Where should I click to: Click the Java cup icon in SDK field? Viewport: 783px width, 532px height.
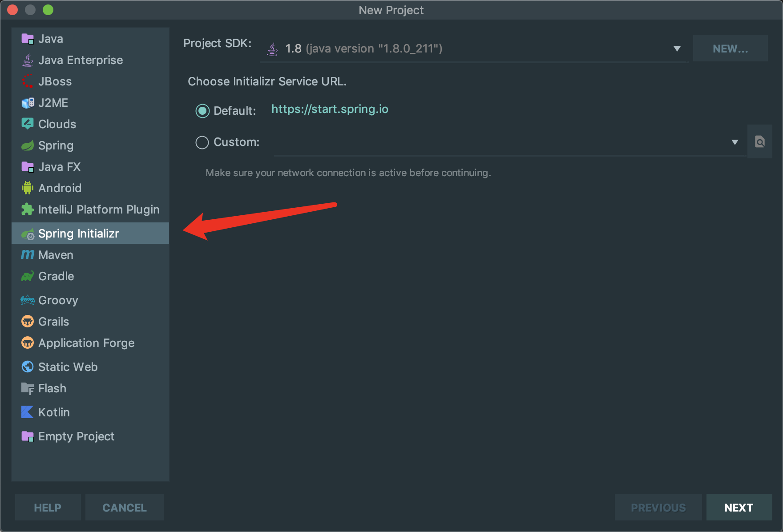click(272, 48)
